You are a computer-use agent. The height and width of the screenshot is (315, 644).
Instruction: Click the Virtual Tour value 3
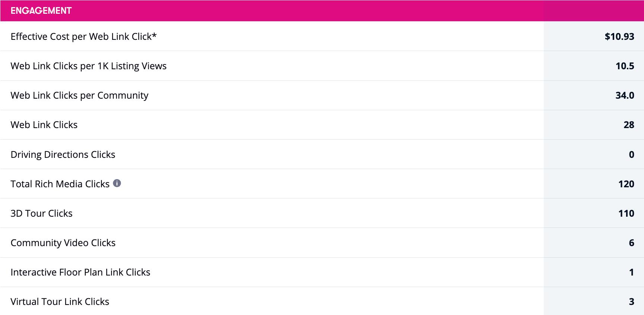[631, 302]
